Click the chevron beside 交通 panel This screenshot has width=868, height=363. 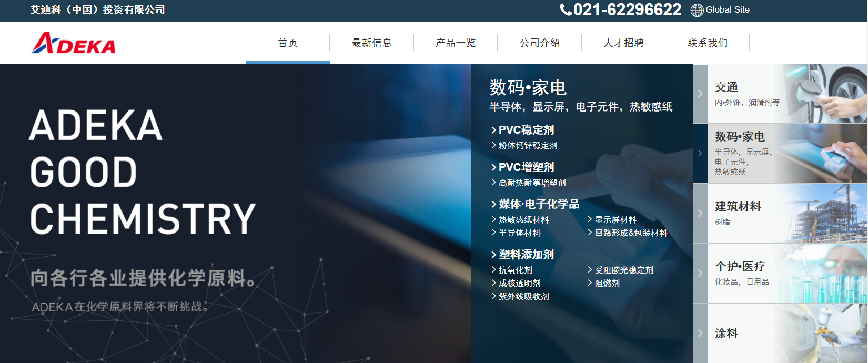point(700,94)
